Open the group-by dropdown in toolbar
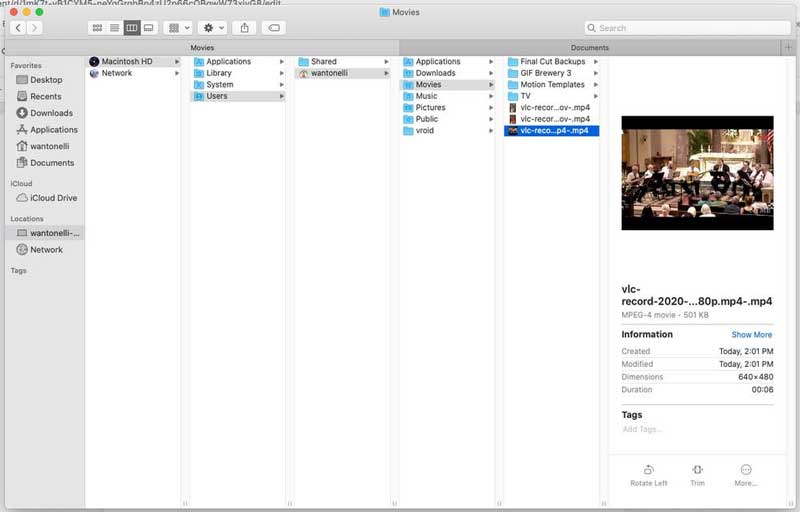This screenshot has height=512, width=800. click(x=179, y=28)
